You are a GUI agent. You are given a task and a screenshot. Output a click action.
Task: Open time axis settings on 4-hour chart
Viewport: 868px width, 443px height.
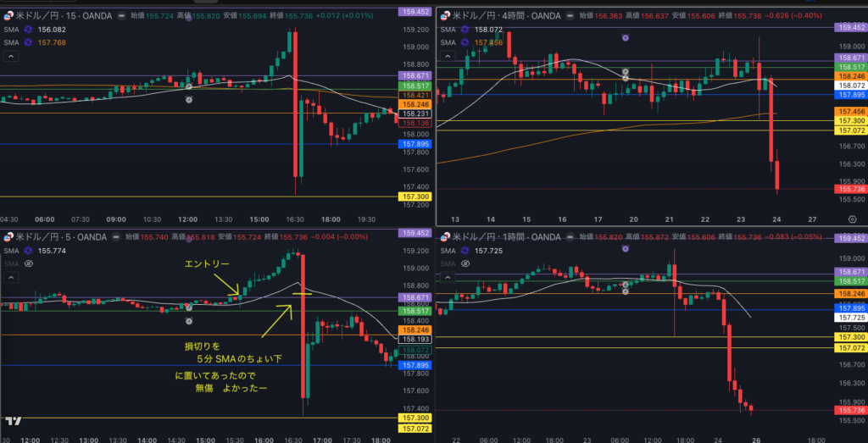point(853,218)
